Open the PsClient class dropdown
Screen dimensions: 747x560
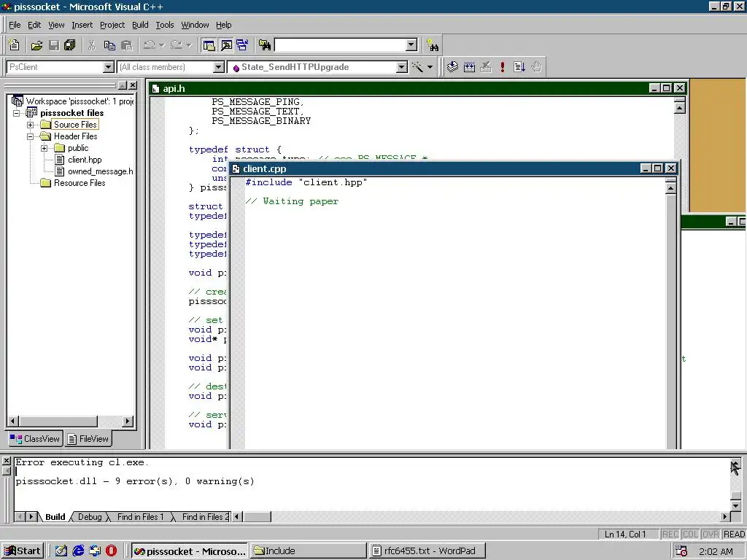(x=109, y=67)
